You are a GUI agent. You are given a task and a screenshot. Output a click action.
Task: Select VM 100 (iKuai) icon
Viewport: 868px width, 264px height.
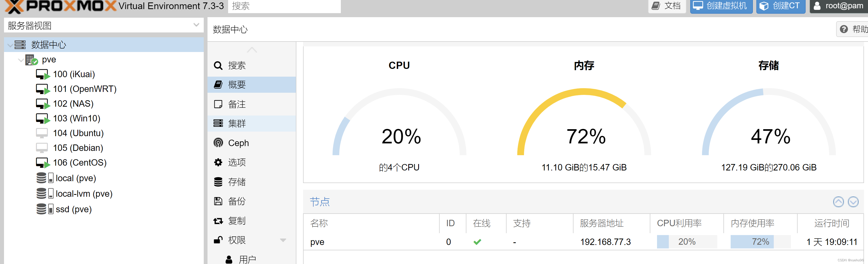point(43,74)
